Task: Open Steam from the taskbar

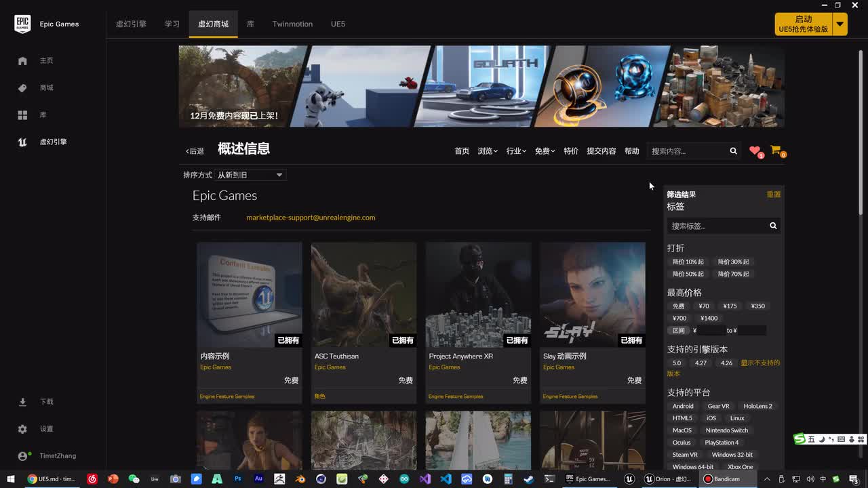Action: pyautogui.click(x=529, y=479)
